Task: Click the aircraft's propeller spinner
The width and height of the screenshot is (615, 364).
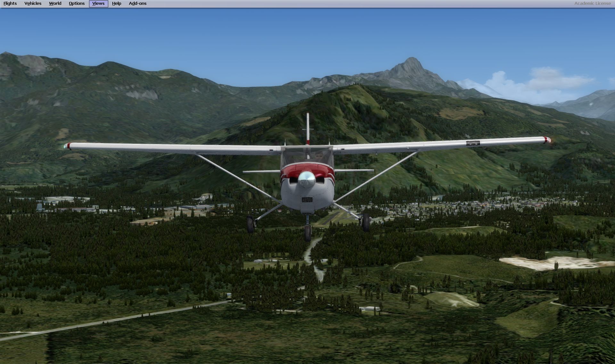Action: click(x=307, y=180)
